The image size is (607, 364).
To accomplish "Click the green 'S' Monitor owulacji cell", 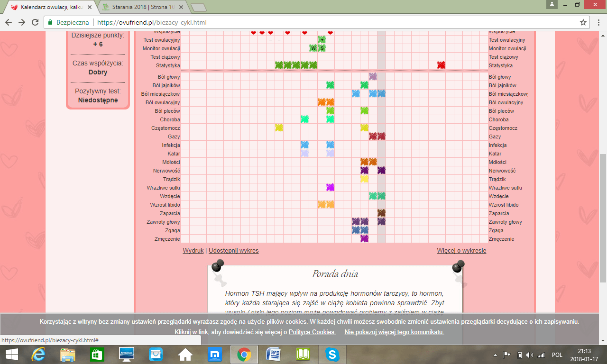I will point(322,48).
